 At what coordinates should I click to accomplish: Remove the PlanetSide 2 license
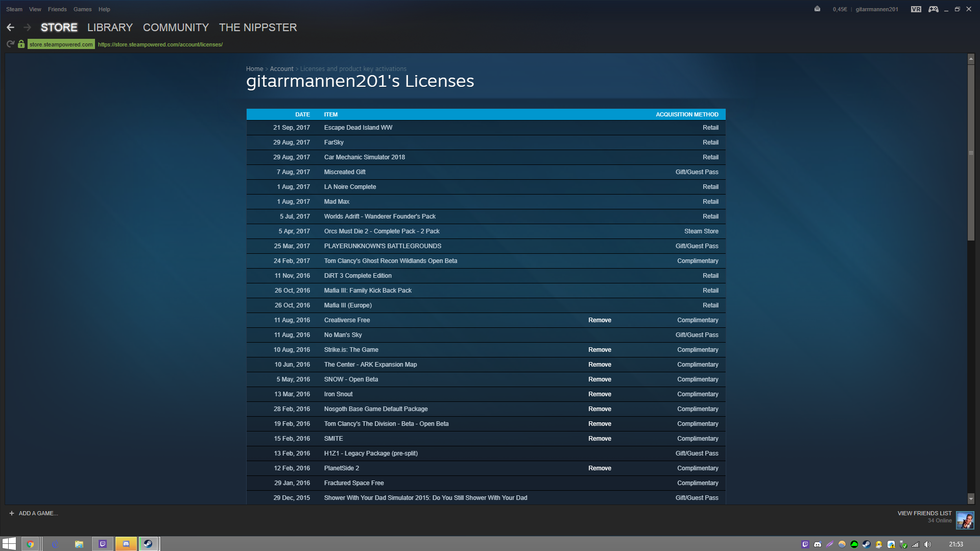(x=600, y=468)
